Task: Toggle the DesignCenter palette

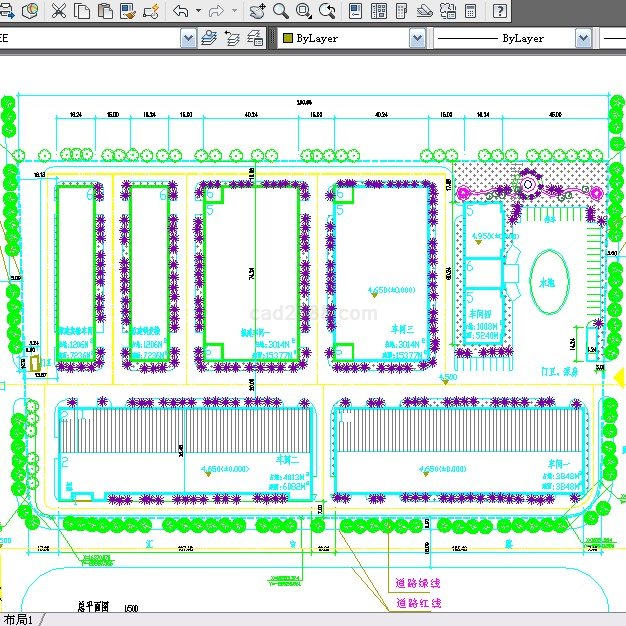Action: pos(379,11)
